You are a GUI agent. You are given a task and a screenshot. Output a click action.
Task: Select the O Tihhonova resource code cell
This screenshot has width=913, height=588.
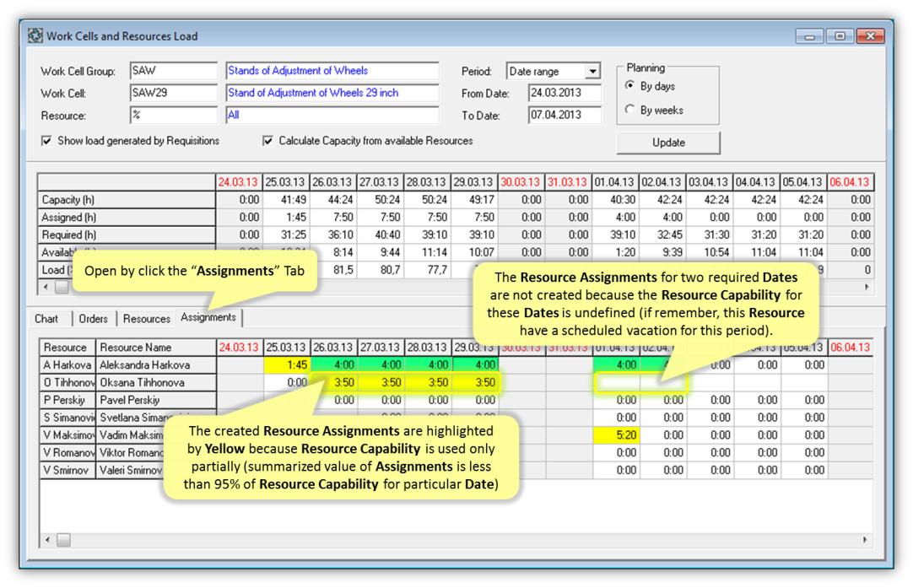[x=68, y=382]
